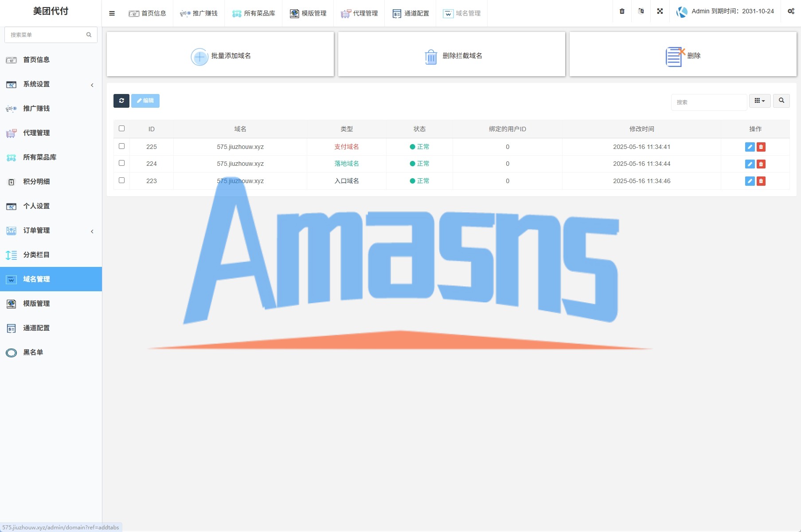This screenshot has width=801, height=532.
Task: Click the document delete icon for 删除
Action: [675, 57]
